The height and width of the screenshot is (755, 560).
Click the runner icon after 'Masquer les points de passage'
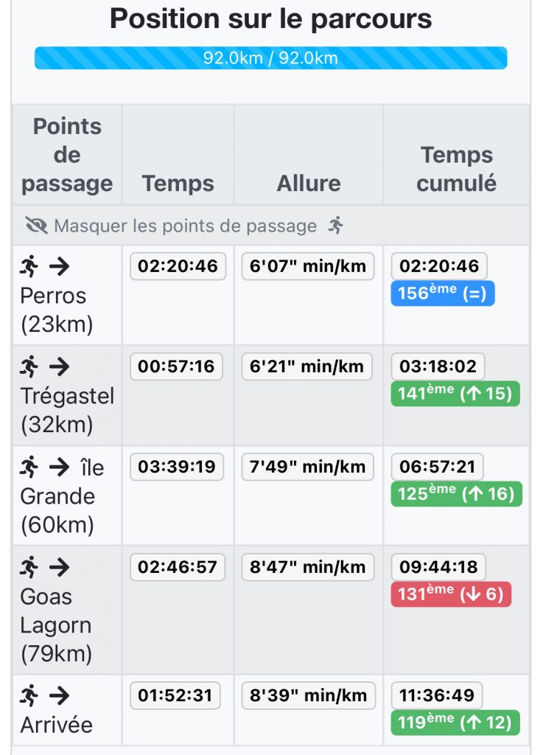336,226
